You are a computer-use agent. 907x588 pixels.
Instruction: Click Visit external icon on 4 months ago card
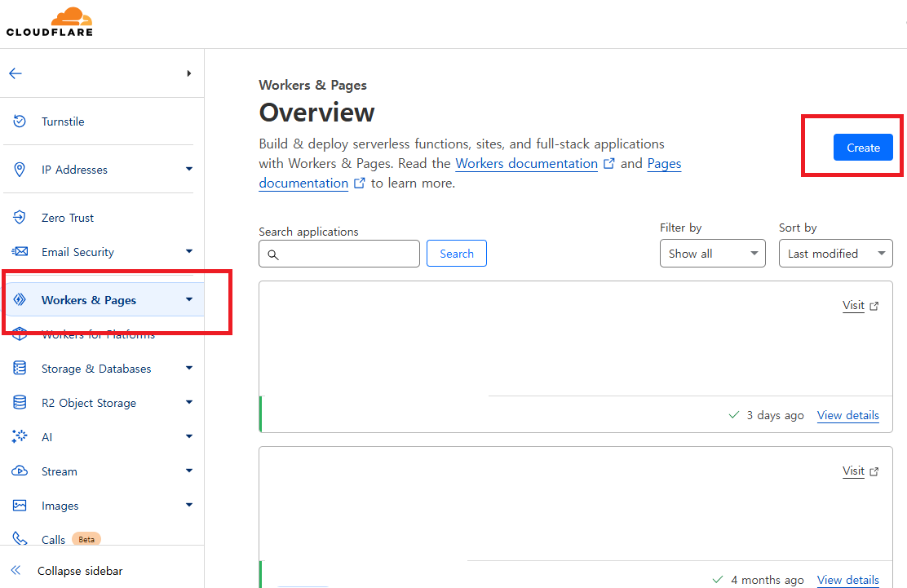point(874,471)
